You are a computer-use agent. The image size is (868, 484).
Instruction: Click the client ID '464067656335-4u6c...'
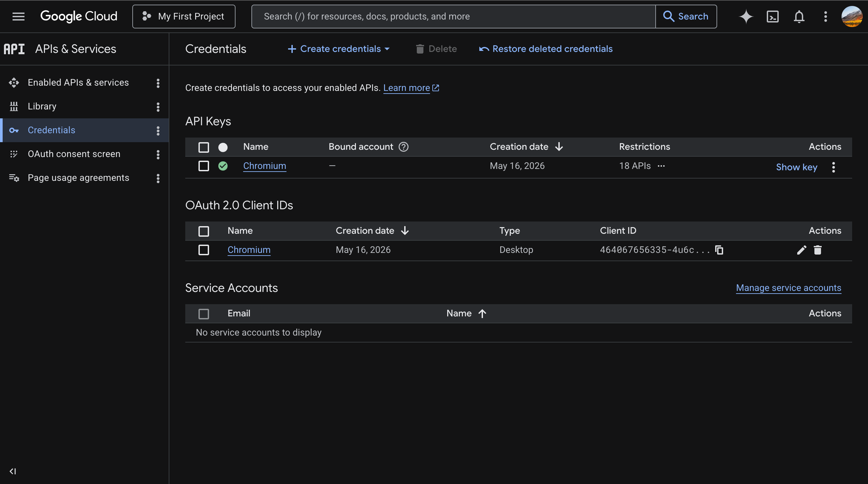click(655, 250)
